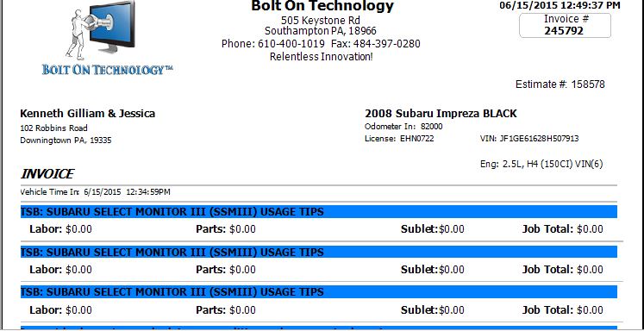Click the VIN JF1GE61628H507913 text
This screenshot has height=331, width=644.
529,139
